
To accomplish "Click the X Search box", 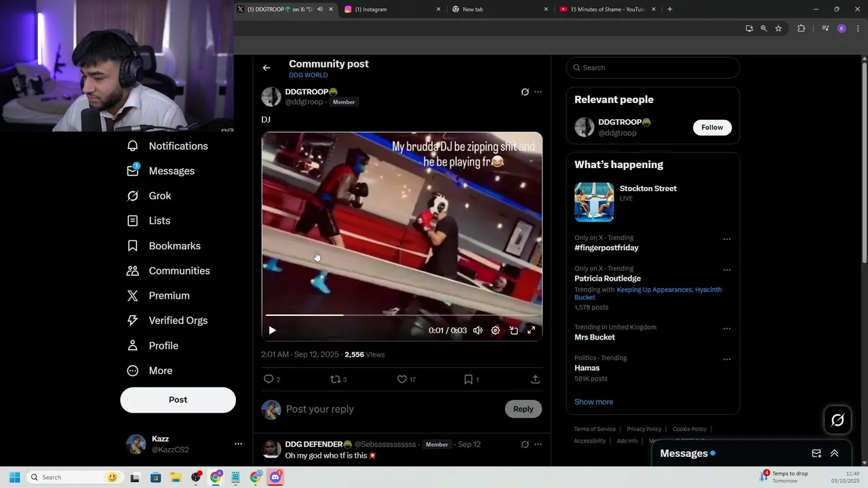I will coord(652,68).
